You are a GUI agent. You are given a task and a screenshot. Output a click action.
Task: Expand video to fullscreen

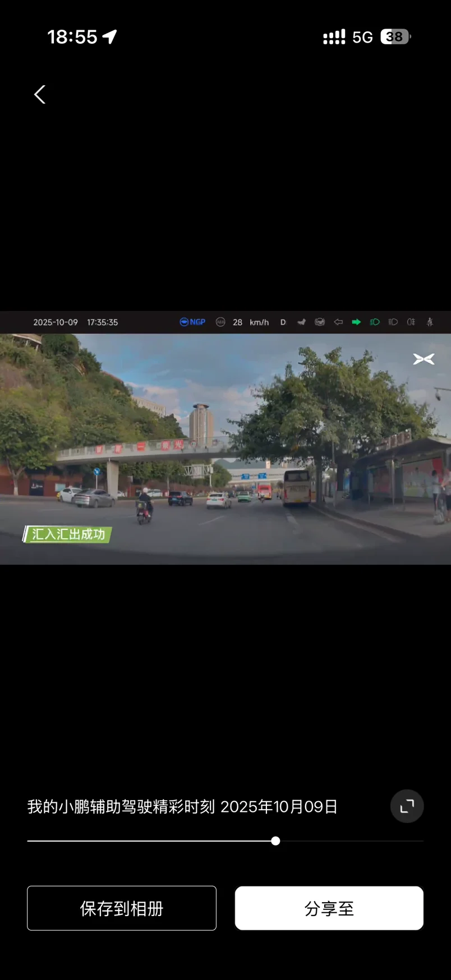coord(407,806)
